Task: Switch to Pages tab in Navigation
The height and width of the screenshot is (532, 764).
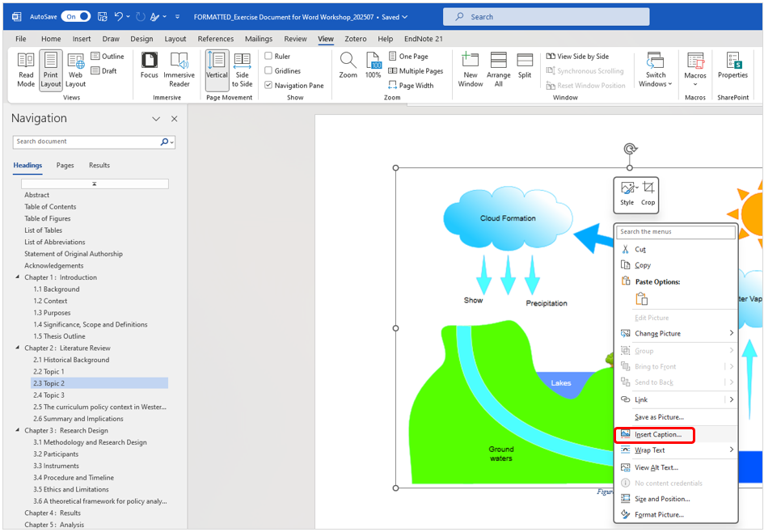Action: tap(65, 165)
